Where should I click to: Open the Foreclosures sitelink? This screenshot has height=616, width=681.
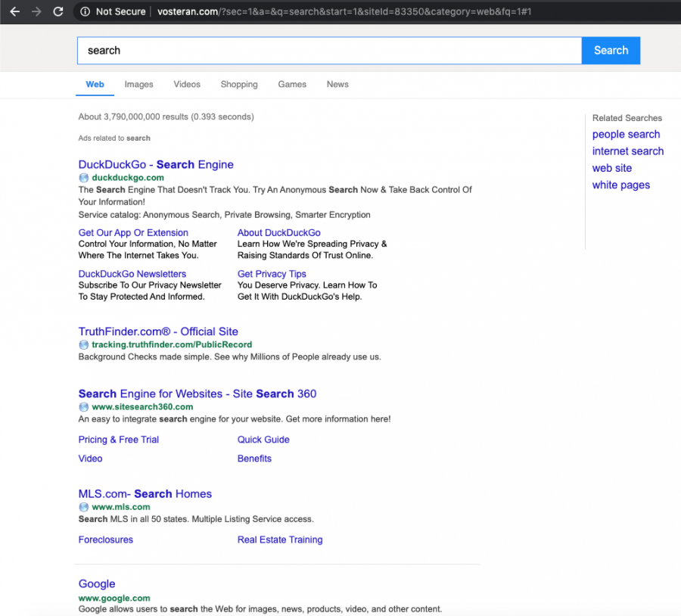(x=105, y=540)
